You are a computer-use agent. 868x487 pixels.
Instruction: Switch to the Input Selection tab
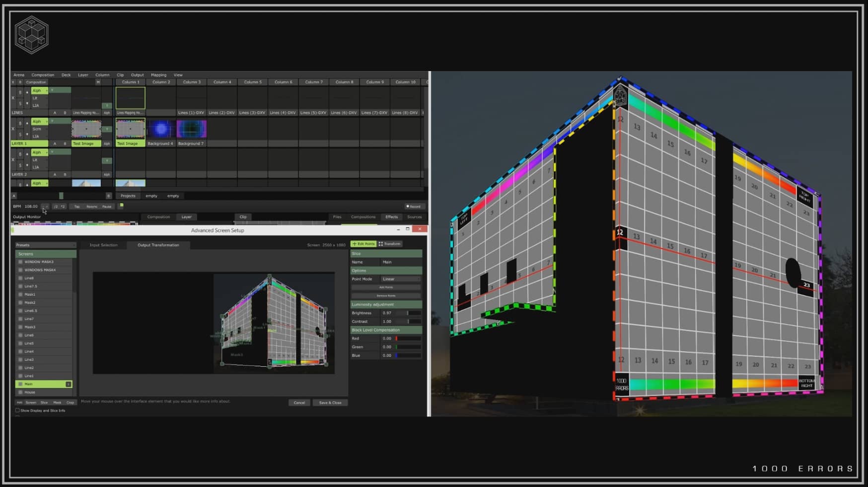(103, 245)
